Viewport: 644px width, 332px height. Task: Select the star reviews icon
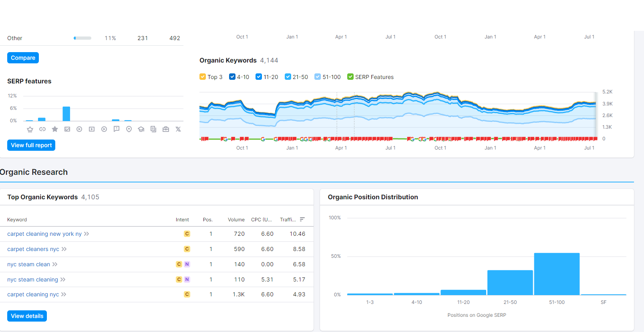55,129
